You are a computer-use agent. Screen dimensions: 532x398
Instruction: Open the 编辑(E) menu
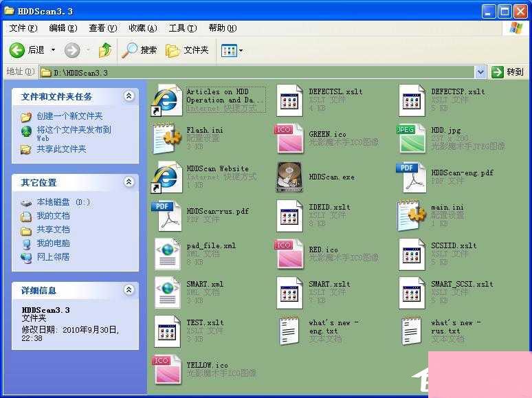[63, 28]
